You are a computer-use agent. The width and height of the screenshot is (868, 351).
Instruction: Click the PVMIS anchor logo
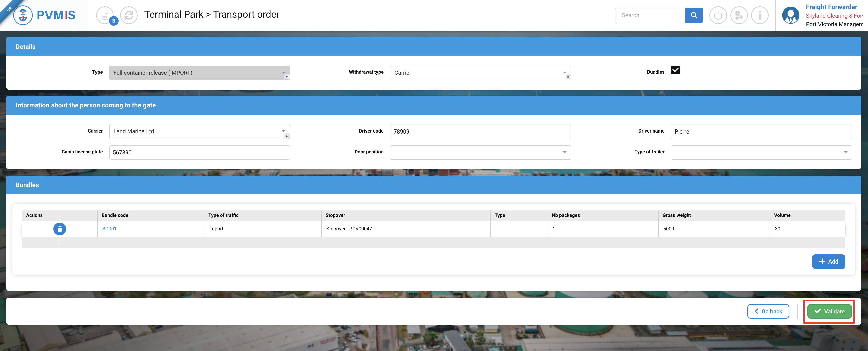click(x=23, y=15)
